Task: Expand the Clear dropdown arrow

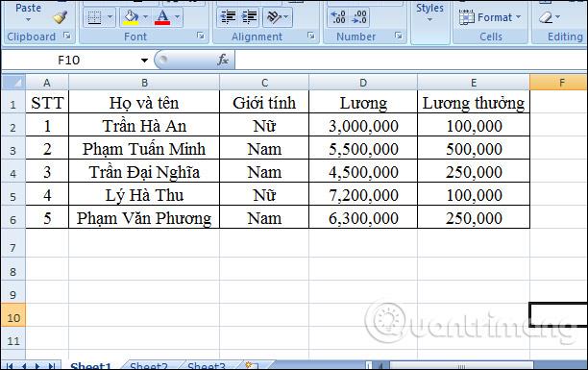Action: [x=557, y=17]
